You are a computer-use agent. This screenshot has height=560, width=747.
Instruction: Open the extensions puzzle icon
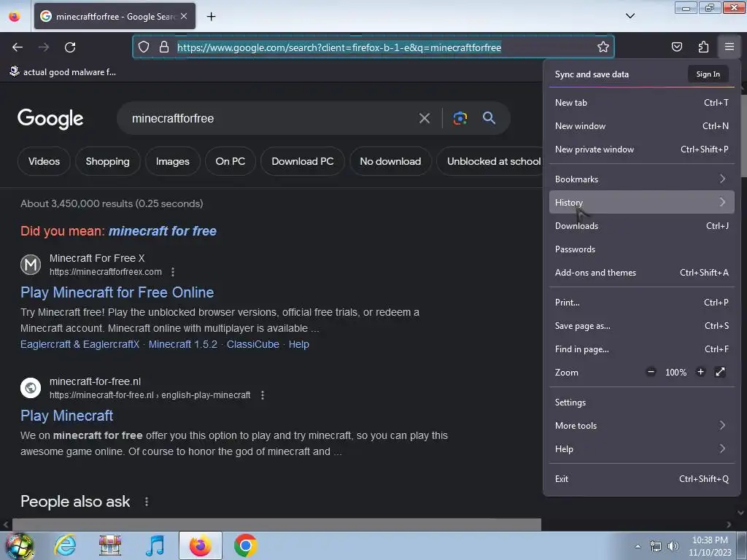click(703, 47)
